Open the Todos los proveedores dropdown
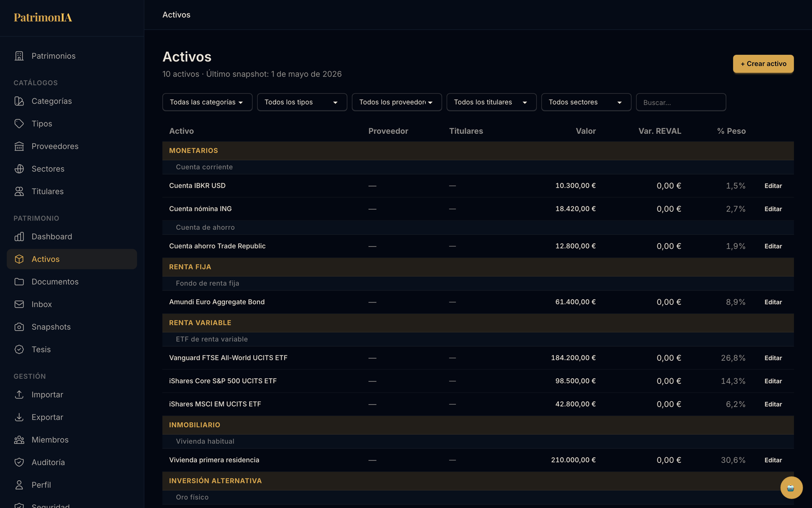Viewport: 812px width, 508px height. click(397, 102)
